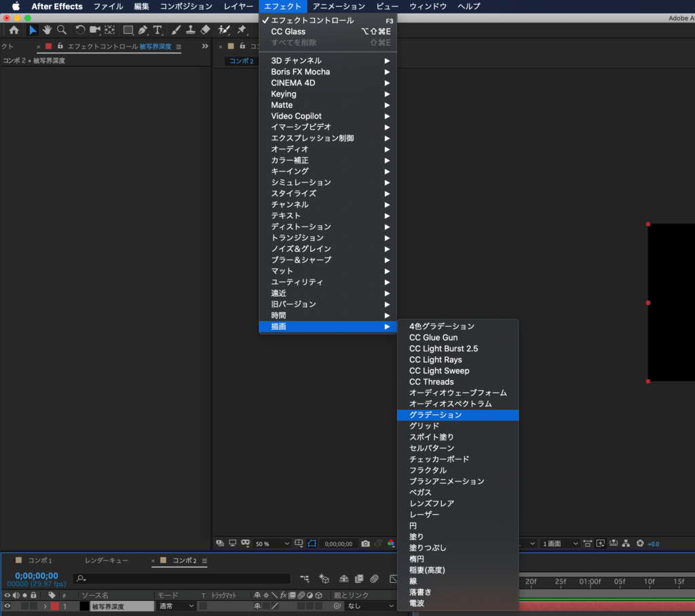
Task: Click the motion blur enable icon in timeline
Action: click(x=375, y=578)
